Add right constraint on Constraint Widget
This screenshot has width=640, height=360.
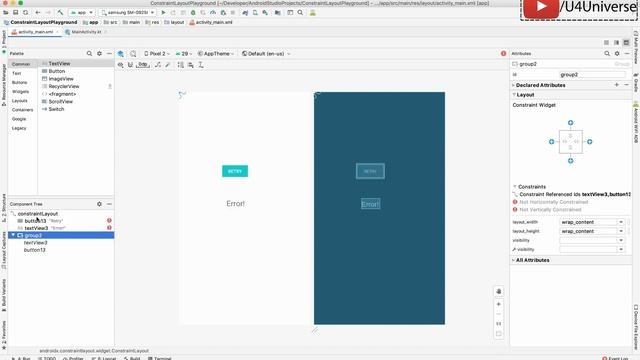click(589, 142)
